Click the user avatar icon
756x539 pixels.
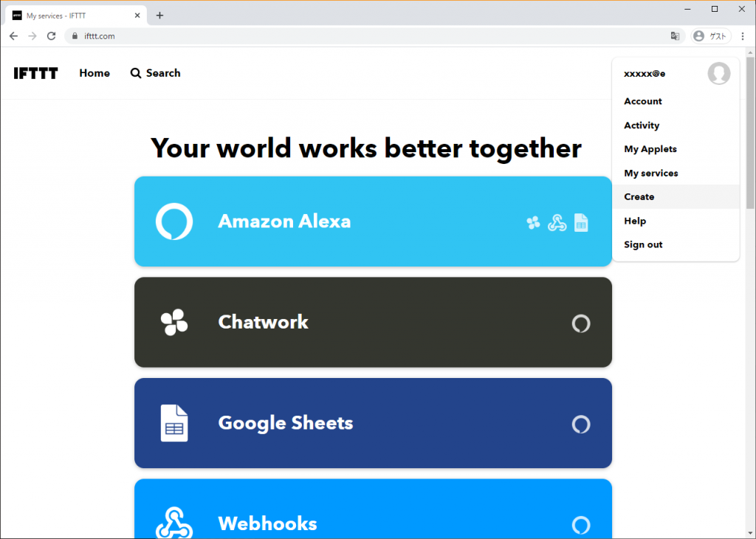click(718, 73)
